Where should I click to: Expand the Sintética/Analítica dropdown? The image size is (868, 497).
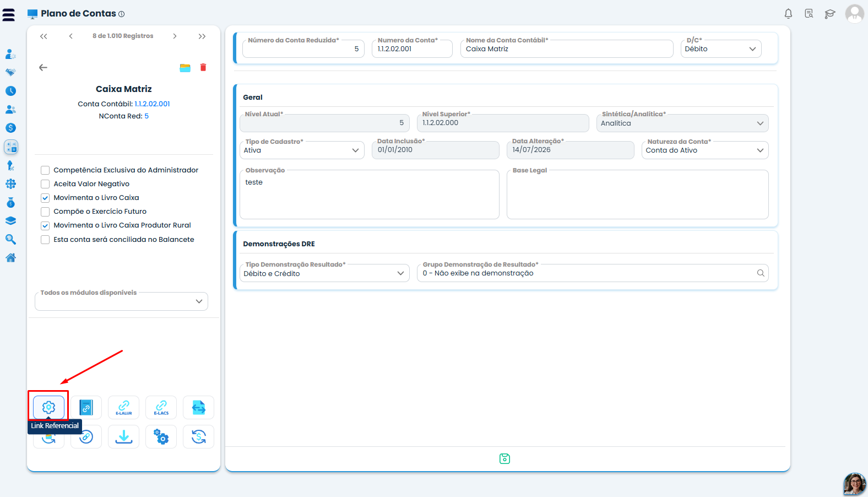(682, 123)
